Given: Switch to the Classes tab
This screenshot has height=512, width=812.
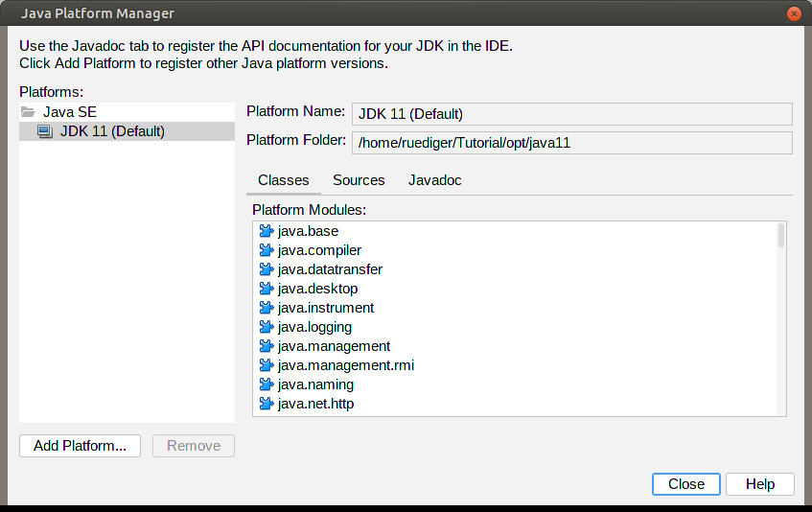Looking at the screenshot, I should pyautogui.click(x=283, y=180).
